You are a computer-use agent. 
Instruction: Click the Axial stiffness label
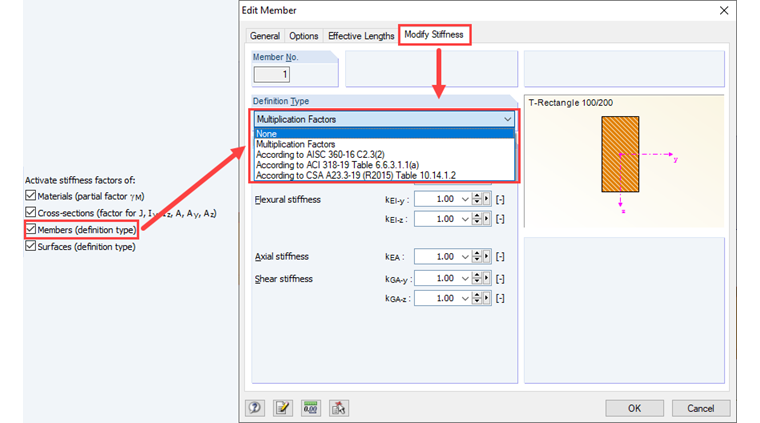pyautogui.click(x=282, y=256)
